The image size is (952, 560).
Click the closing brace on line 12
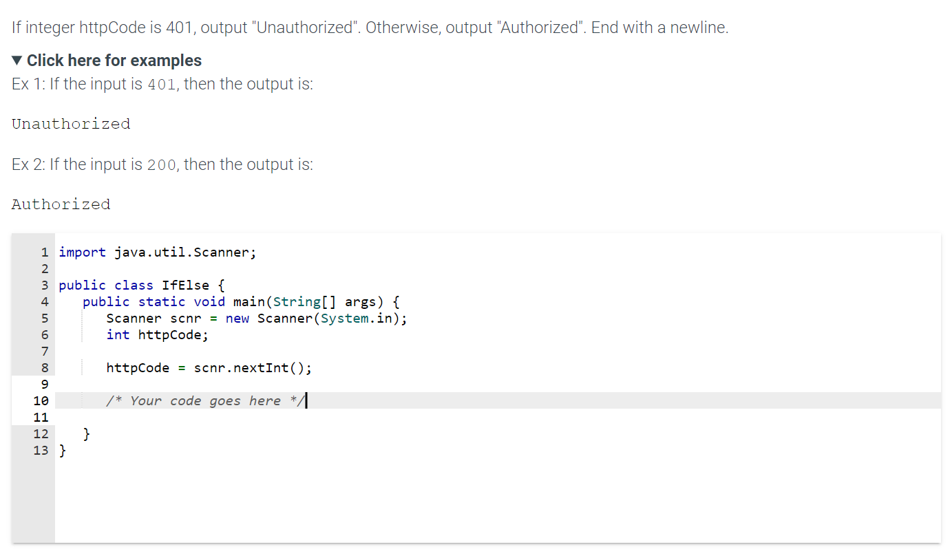pyautogui.click(x=85, y=433)
